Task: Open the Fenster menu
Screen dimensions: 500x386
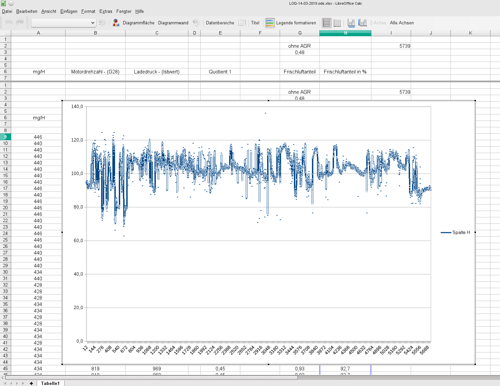Action: pos(124,11)
